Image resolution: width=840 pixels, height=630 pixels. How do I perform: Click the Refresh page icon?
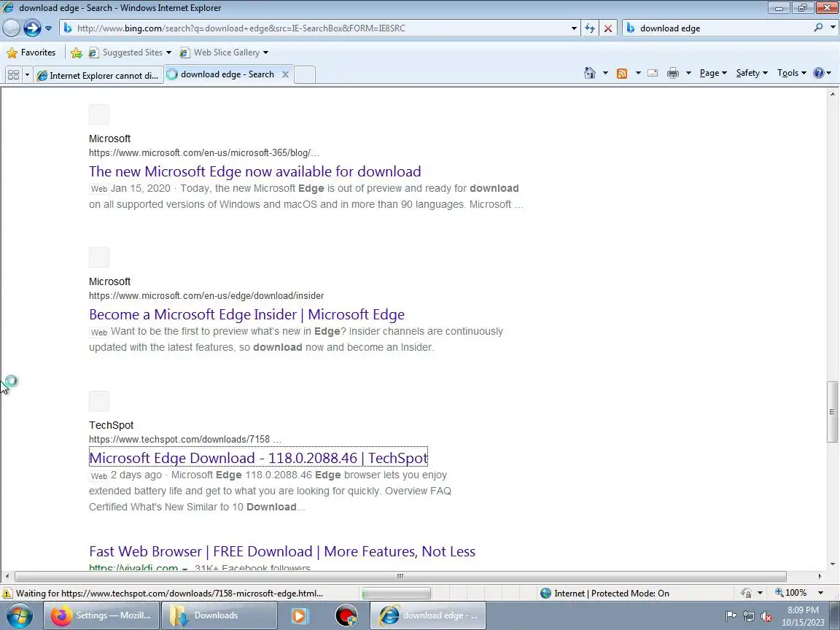(x=590, y=28)
